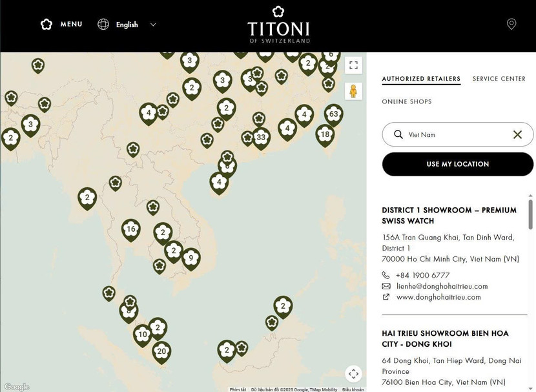The height and width of the screenshot is (392, 536).
Task: Open the main MENU
Action: 62,25
